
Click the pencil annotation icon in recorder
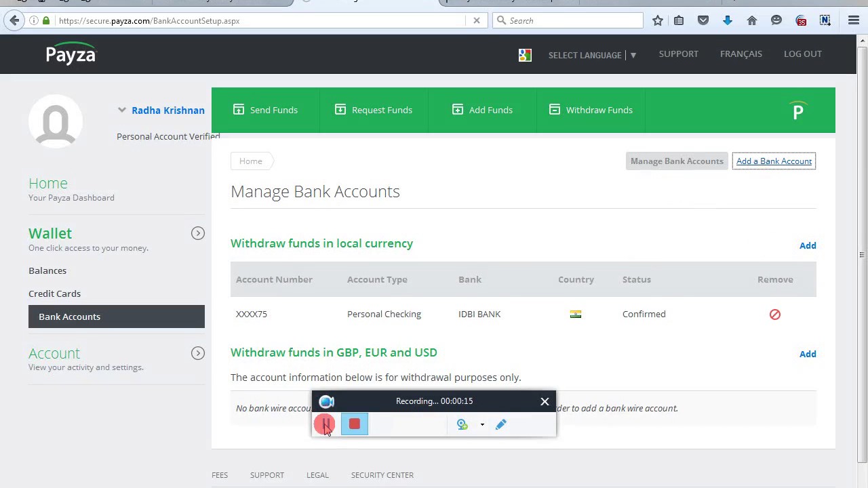click(x=501, y=424)
